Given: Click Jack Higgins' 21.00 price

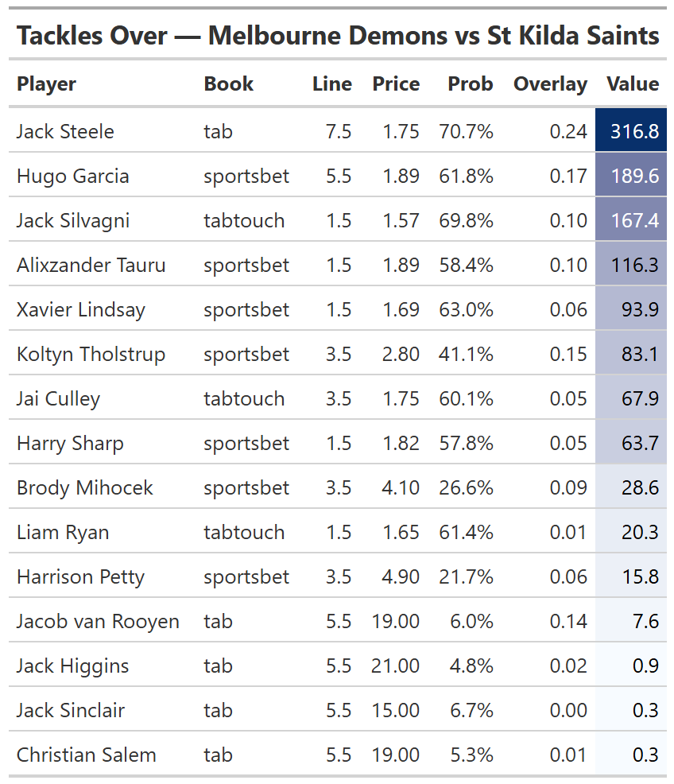Looking at the screenshot, I should tap(395, 666).
